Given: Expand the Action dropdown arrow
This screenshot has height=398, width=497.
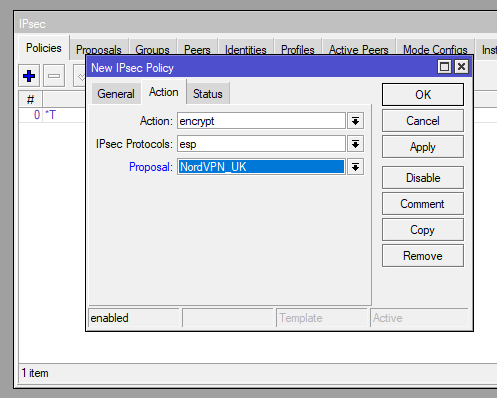Looking at the screenshot, I should pos(355,121).
